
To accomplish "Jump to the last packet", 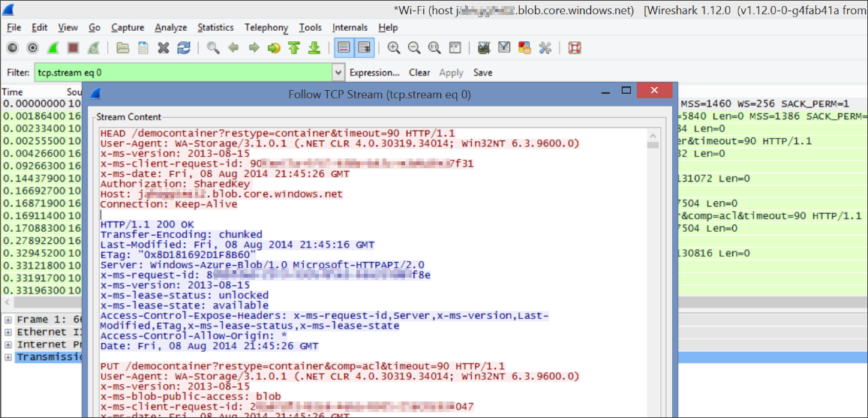I will coord(314,48).
